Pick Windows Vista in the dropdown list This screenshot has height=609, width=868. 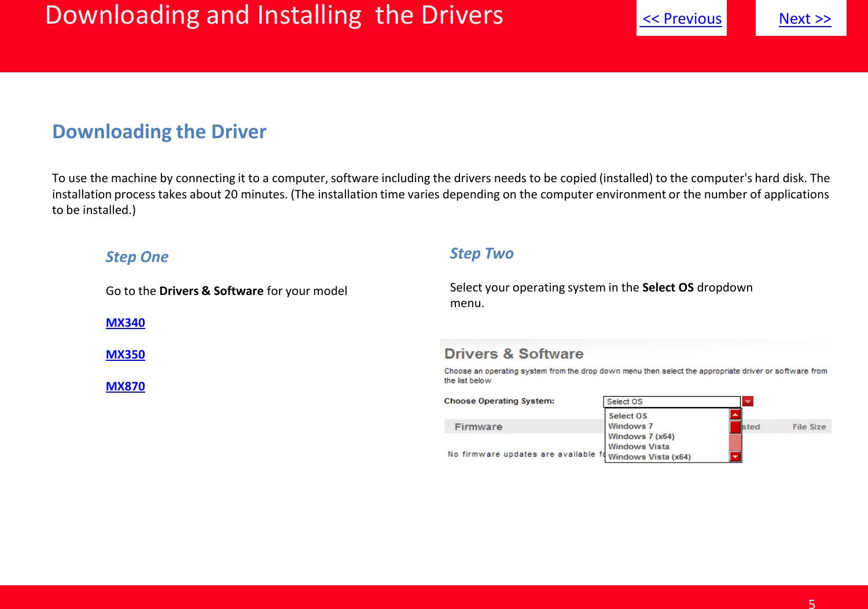point(639,446)
